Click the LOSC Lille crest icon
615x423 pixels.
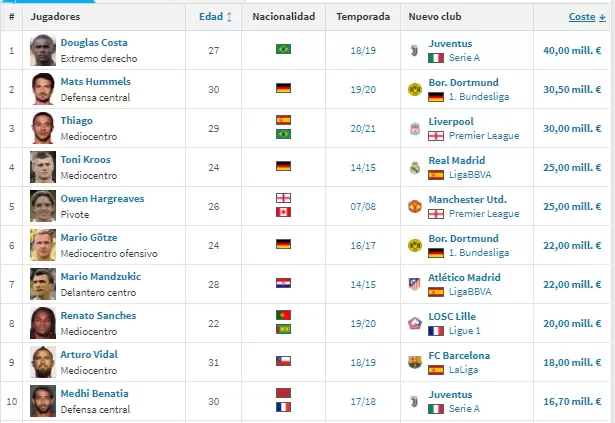pyautogui.click(x=414, y=323)
